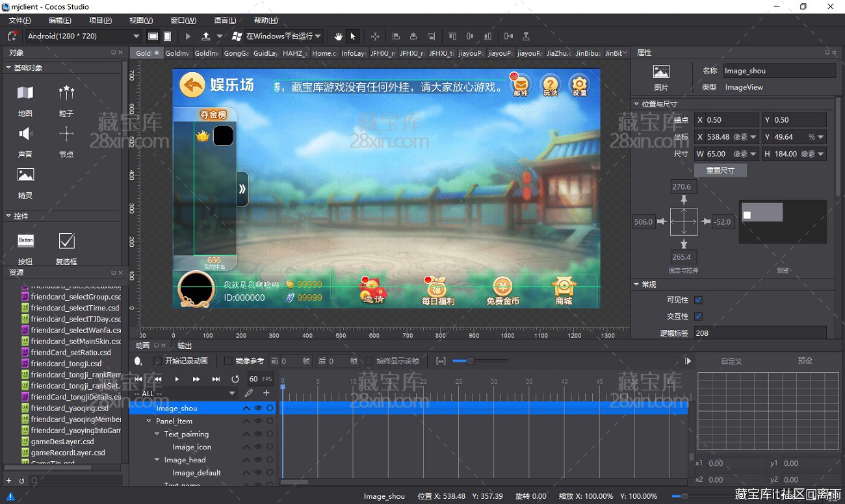Screen dimensions: 845x504
Task: Click the pencil edit icon beside ALL dropdown
Action: point(249,393)
